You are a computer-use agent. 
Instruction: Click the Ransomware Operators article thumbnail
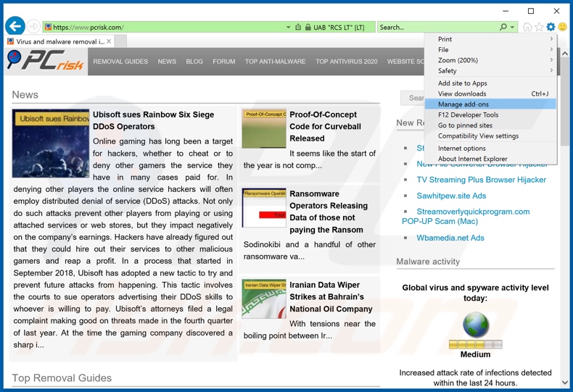[264, 208]
